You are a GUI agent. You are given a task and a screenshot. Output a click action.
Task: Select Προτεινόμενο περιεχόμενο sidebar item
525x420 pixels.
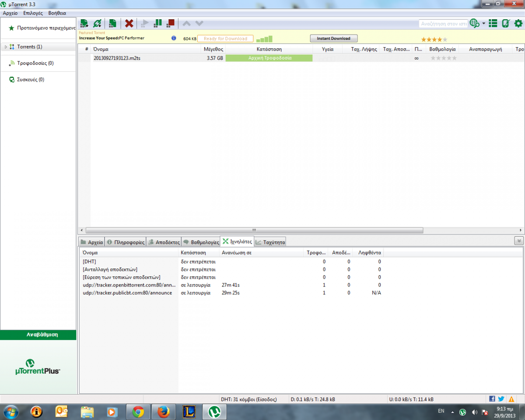[x=42, y=28]
